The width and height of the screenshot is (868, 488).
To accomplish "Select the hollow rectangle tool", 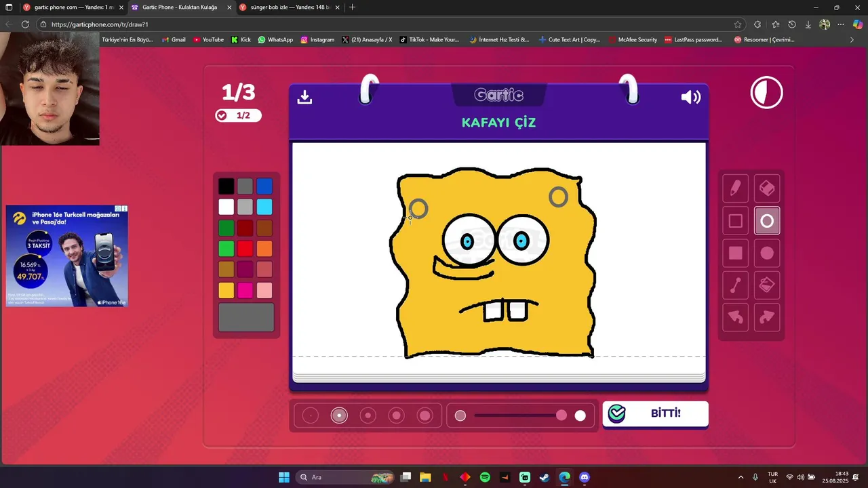I will [x=735, y=221].
